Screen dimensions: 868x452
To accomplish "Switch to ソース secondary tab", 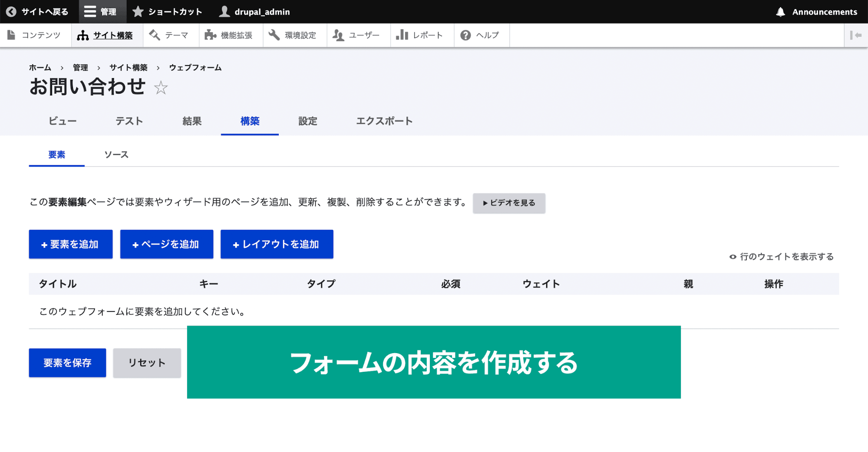I will [x=116, y=154].
